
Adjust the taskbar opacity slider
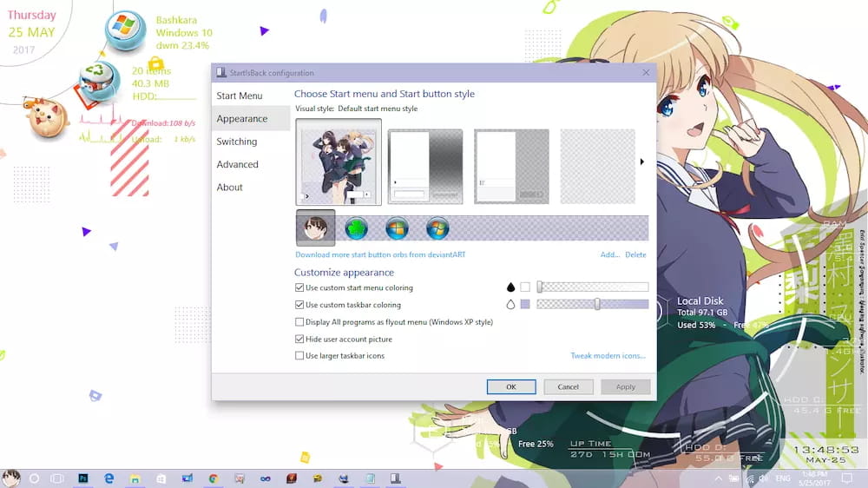point(592,304)
